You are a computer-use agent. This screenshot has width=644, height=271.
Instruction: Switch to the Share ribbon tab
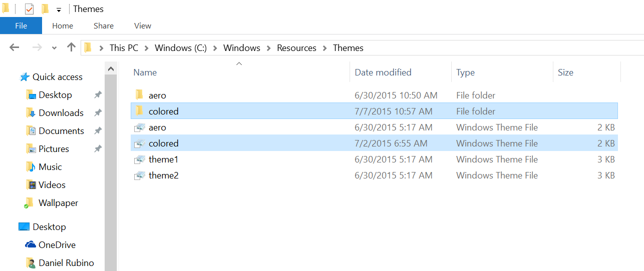click(104, 25)
